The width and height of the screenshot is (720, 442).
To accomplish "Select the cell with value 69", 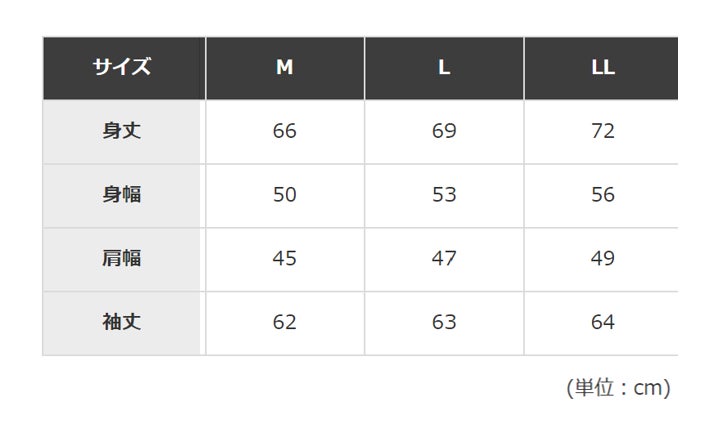I will coord(444,131).
